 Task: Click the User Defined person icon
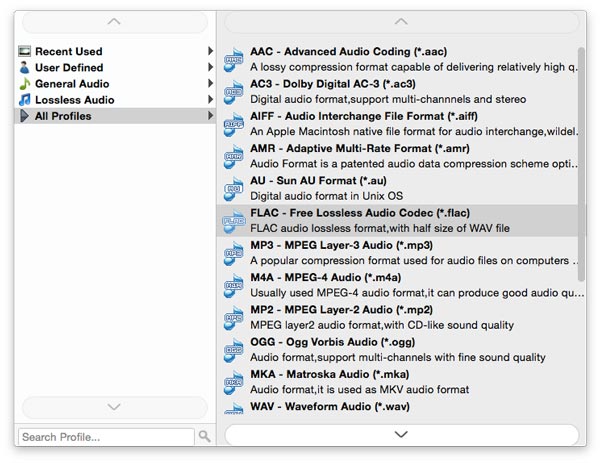point(24,67)
